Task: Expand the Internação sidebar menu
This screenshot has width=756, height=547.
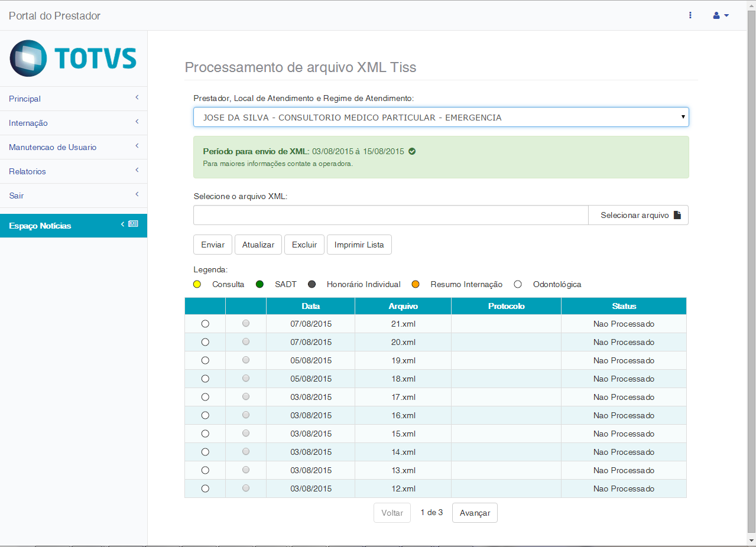Action: 73,123
